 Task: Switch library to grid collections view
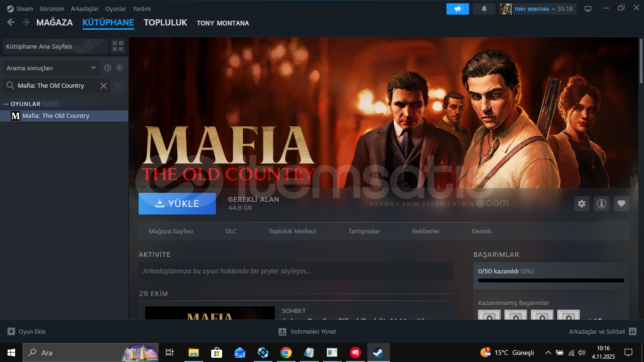pyautogui.click(x=118, y=46)
